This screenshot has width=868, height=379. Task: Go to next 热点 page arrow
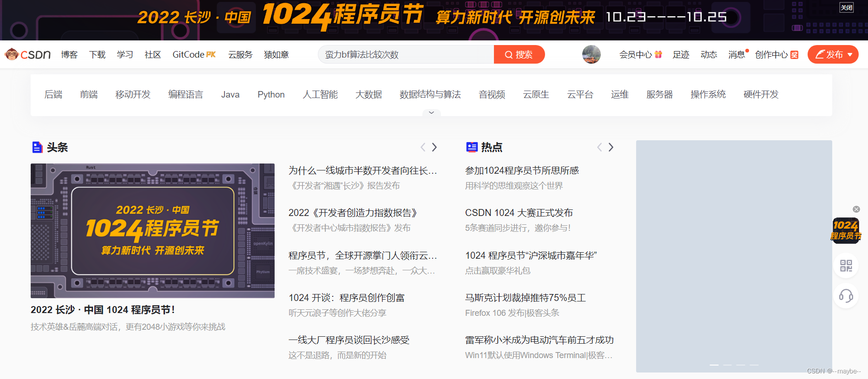click(x=611, y=147)
